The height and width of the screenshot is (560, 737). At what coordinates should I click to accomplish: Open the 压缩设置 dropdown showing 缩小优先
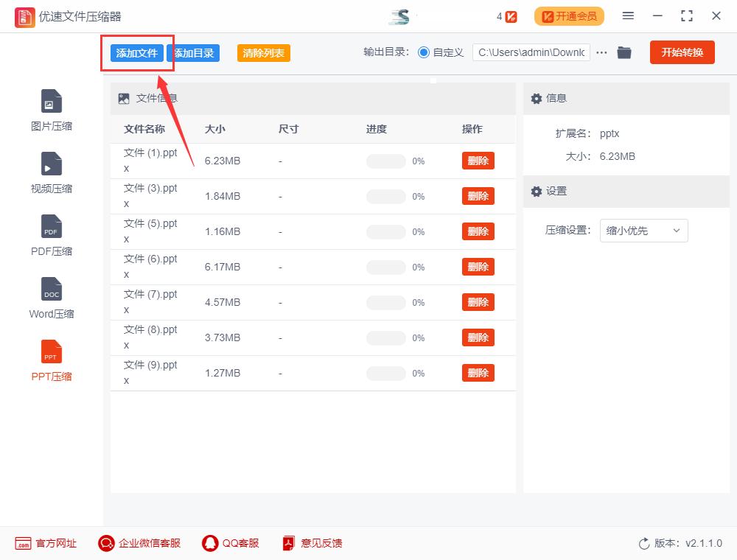(643, 231)
